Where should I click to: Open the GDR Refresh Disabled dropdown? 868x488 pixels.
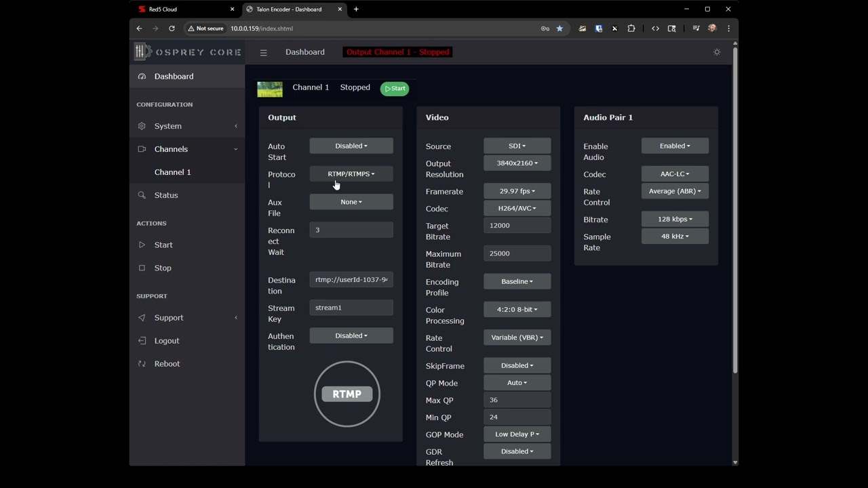click(517, 451)
